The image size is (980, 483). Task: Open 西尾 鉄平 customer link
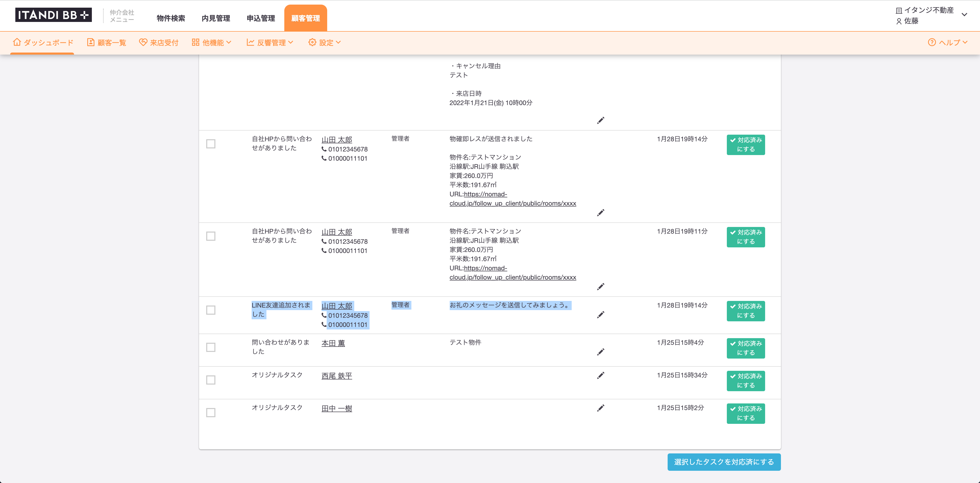[337, 376]
